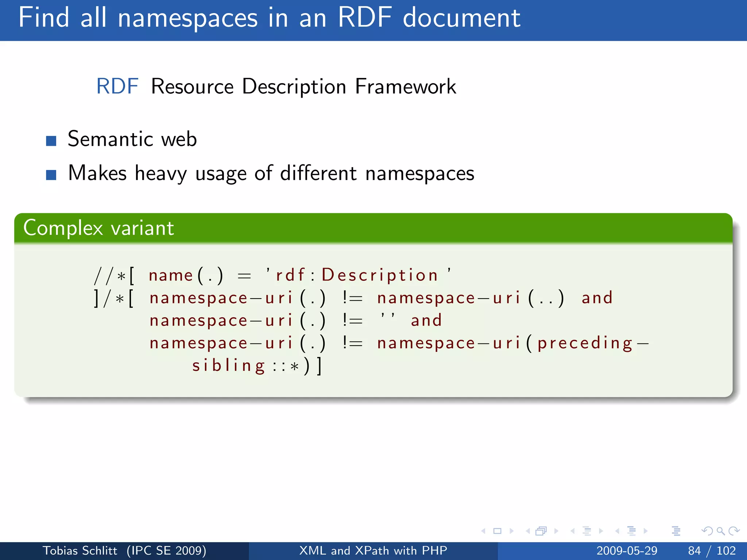Image resolution: width=747 pixels, height=560 pixels.
Task: Click the slide number 84 / 102
Action: point(712,551)
